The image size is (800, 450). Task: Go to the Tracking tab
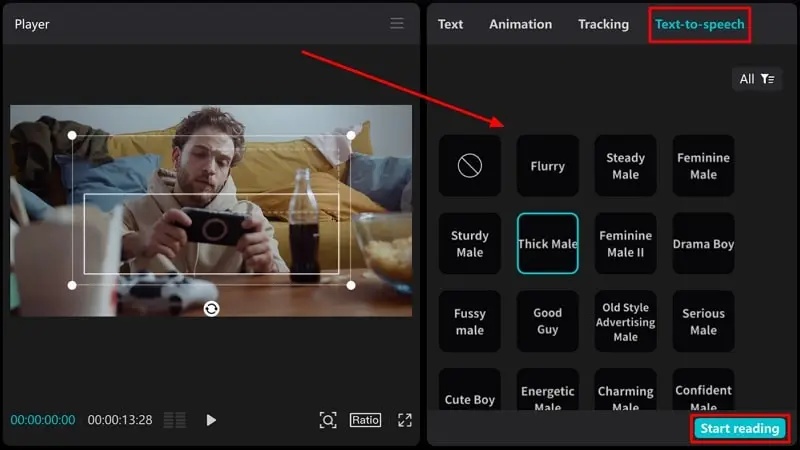coord(603,24)
